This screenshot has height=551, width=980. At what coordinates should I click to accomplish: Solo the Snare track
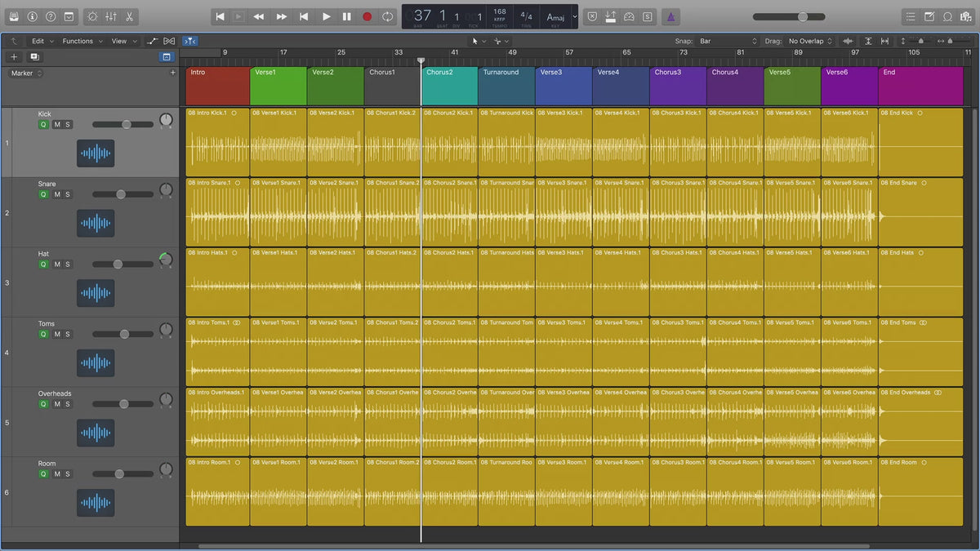pos(68,194)
